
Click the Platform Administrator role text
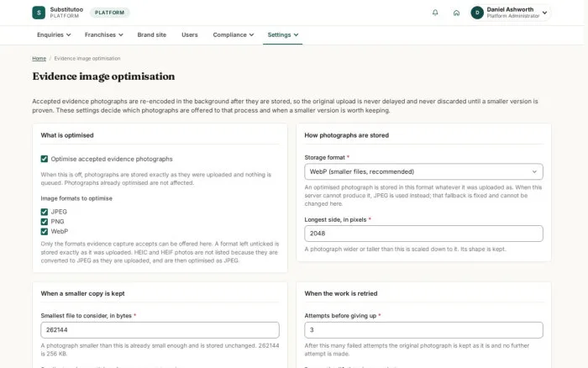click(x=513, y=16)
